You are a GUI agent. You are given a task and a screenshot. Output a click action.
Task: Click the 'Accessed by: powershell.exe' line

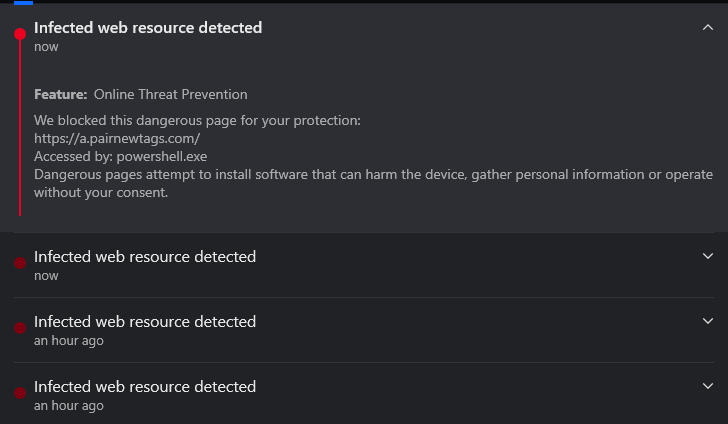click(120, 156)
